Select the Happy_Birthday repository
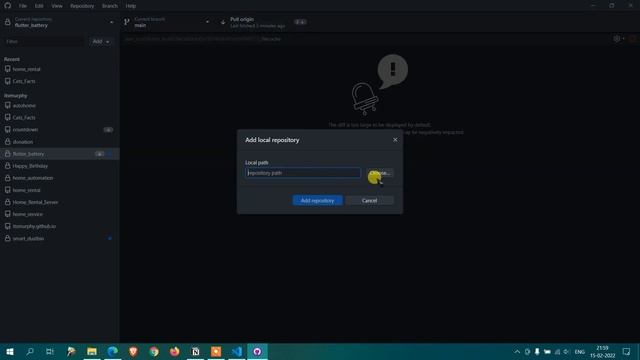The image size is (640, 360). click(60, 166)
